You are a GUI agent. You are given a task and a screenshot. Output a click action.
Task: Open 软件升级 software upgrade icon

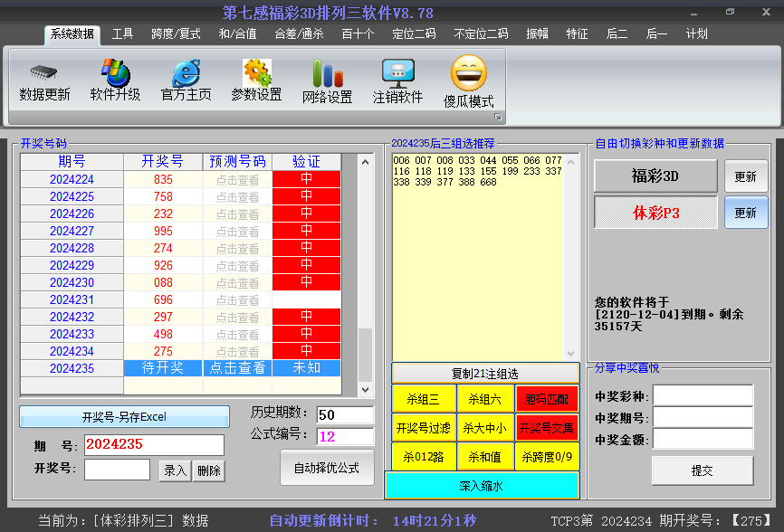coord(115,72)
